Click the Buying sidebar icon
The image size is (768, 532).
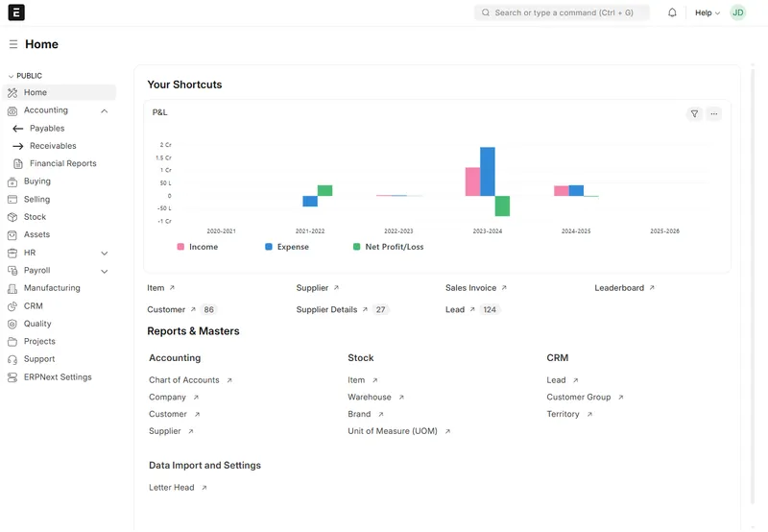tap(12, 181)
